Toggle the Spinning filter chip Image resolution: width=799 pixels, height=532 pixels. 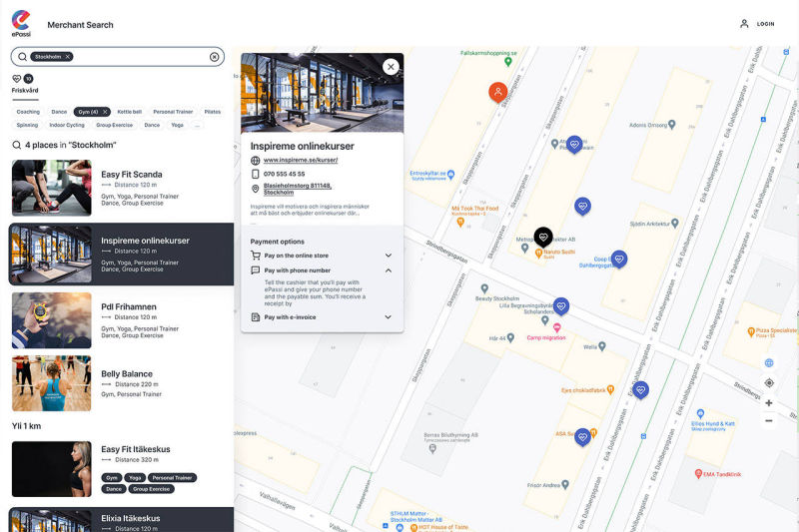[27, 125]
